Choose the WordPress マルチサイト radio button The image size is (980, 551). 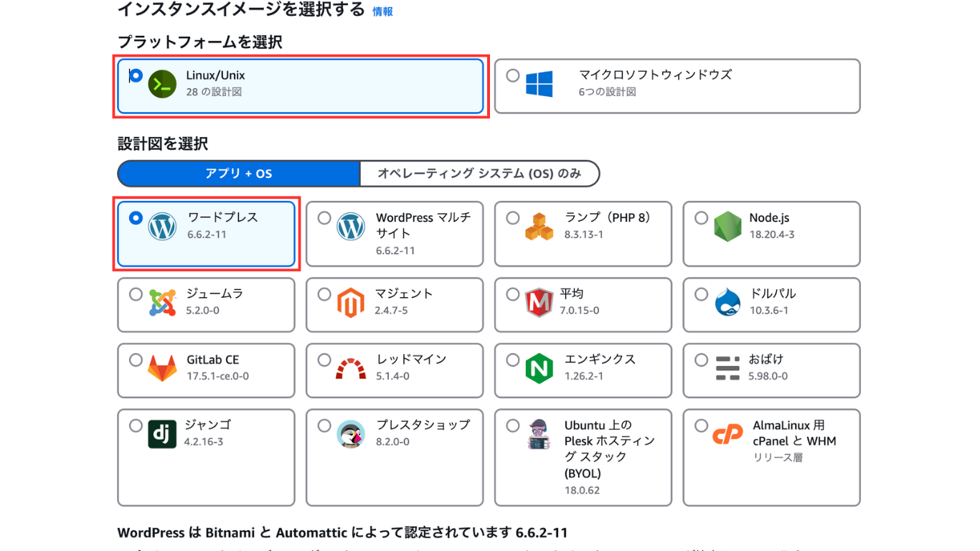(x=324, y=217)
